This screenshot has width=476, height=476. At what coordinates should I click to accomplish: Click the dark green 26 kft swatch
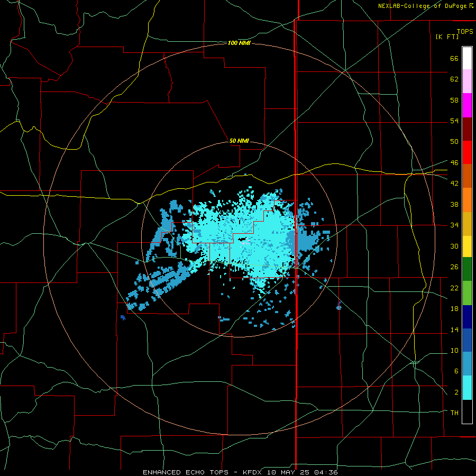coord(467,269)
